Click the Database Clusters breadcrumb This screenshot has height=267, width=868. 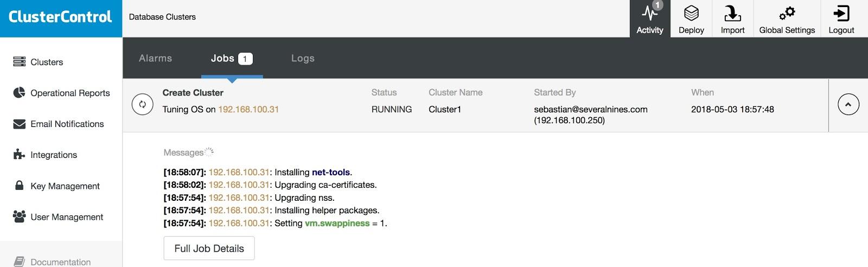click(162, 17)
